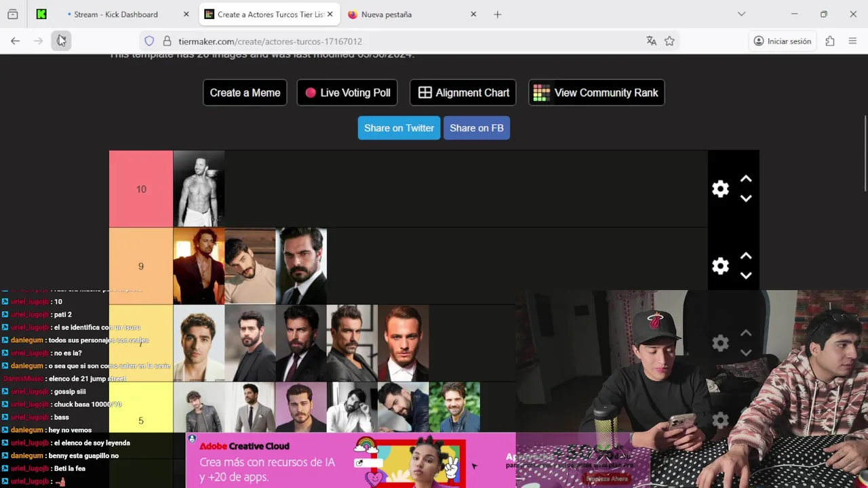Go back with browser back arrow
This screenshot has width=868, height=488.
click(15, 41)
